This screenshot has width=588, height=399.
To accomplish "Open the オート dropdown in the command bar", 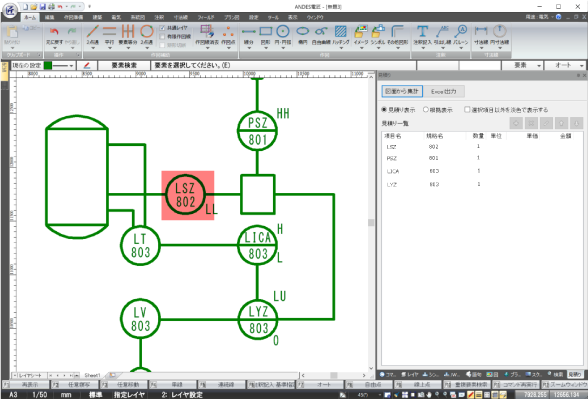I will tap(565, 65).
